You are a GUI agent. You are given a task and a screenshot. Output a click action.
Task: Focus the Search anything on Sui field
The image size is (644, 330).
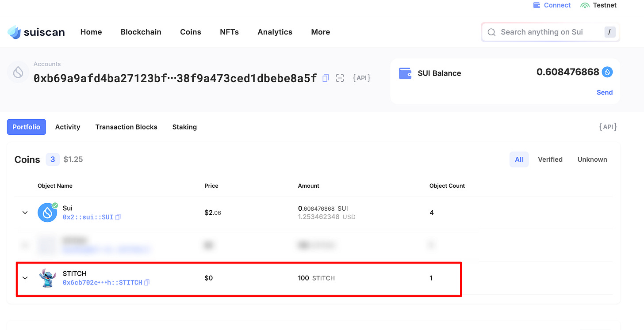550,32
